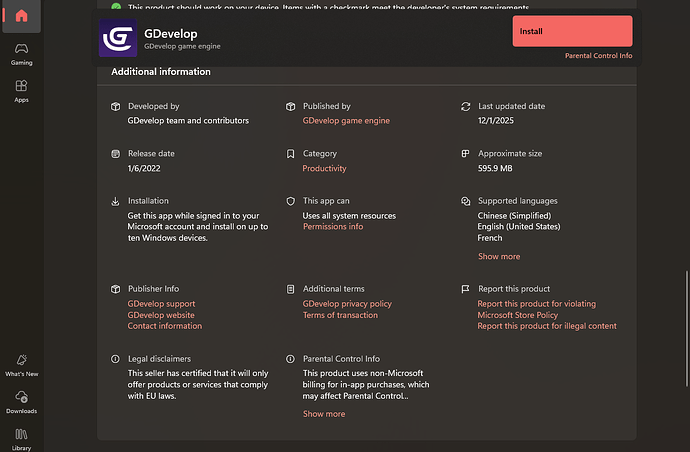Open the Apps section

click(21, 91)
